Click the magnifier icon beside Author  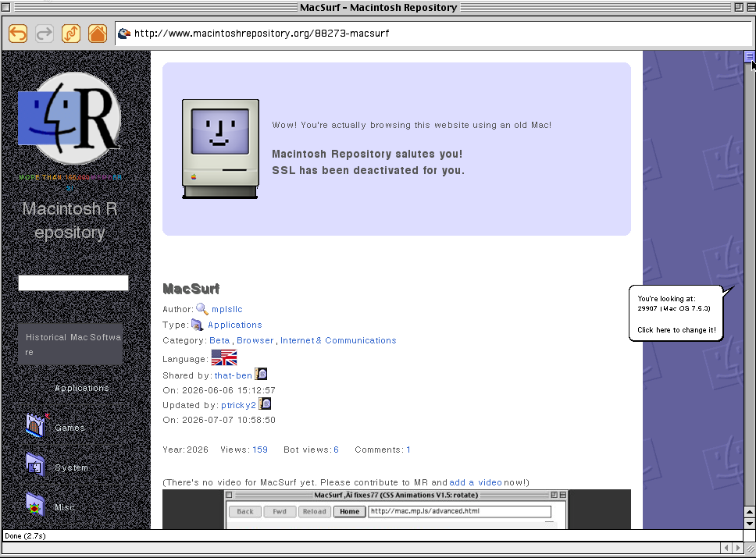202,309
